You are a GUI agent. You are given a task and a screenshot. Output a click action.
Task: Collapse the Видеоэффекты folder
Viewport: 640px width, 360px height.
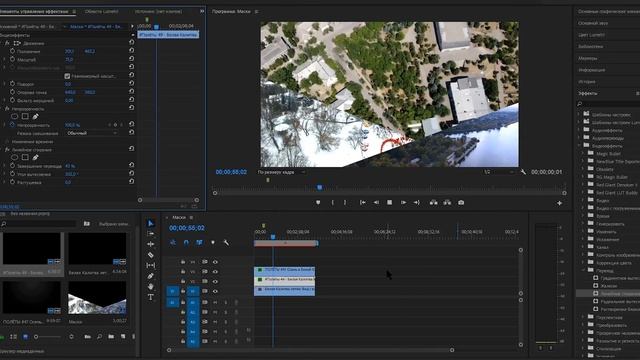pos(580,146)
